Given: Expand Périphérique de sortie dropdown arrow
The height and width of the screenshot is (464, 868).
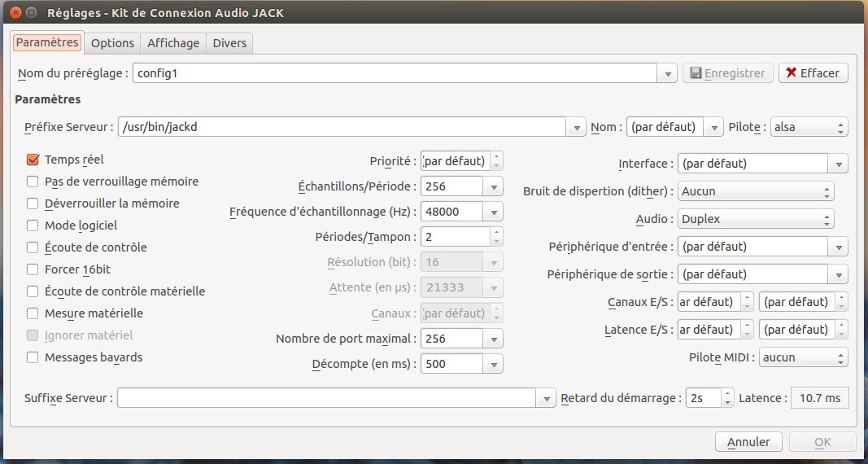Looking at the screenshot, I should pyautogui.click(x=838, y=274).
